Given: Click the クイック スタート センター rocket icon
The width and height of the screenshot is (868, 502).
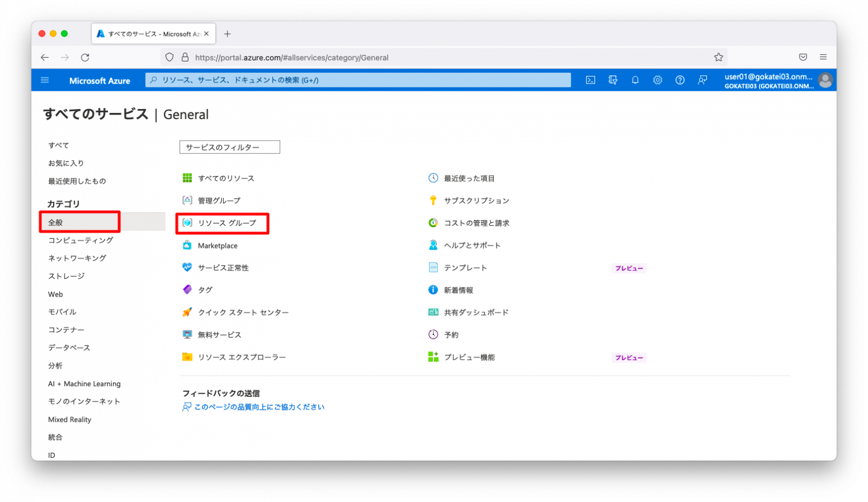Looking at the screenshot, I should (x=187, y=312).
